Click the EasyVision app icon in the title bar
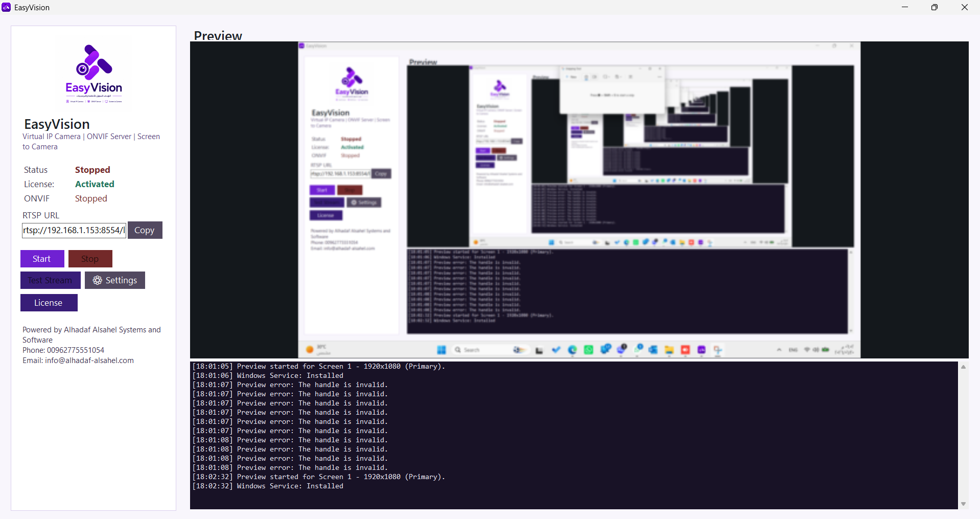980x519 pixels. tap(6, 7)
